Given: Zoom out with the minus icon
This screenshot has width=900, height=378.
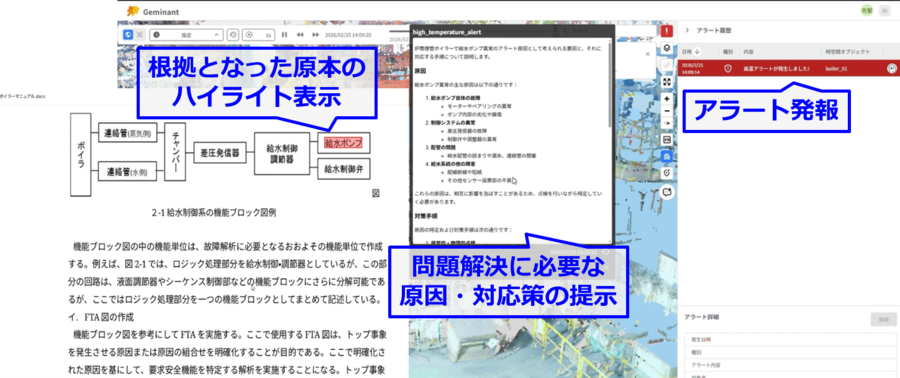Looking at the screenshot, I should [x=667, y=111].
